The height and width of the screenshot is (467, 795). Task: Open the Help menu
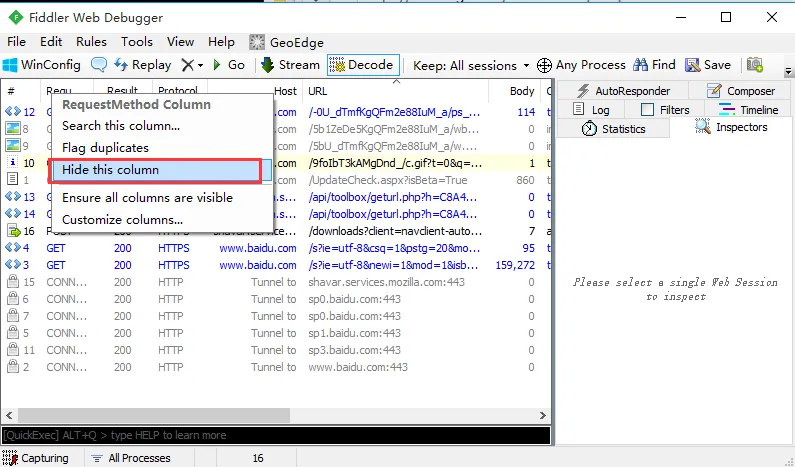(x=221, y=42)
